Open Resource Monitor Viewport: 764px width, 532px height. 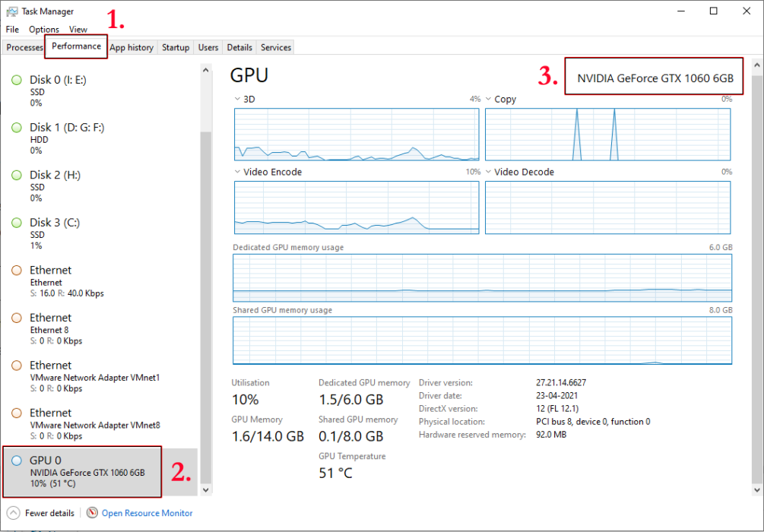tap(146, 513)
